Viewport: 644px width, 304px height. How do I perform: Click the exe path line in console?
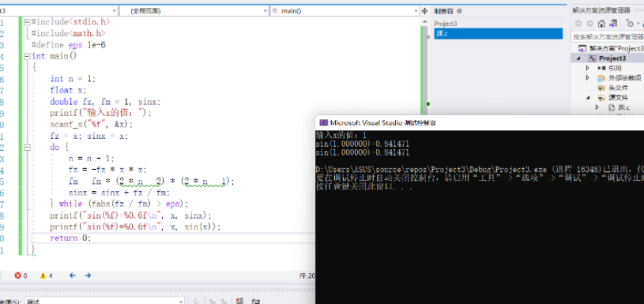pyautogui.click(x=480, y=170)
